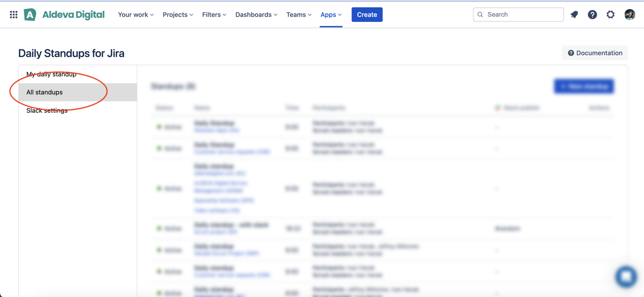Expand the Your work dropdown
The width and height of the screenshot is (644, 297).
(136, 14)
